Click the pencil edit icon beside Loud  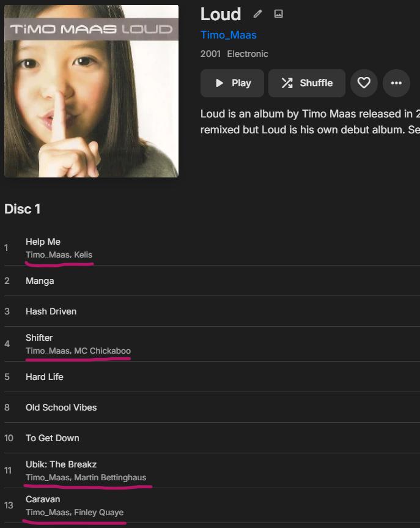(x=258, y=14)
